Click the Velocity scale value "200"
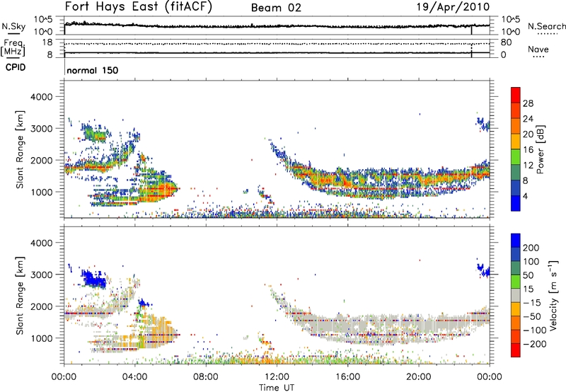Screen dimensions: 566x392 point(531,248)
